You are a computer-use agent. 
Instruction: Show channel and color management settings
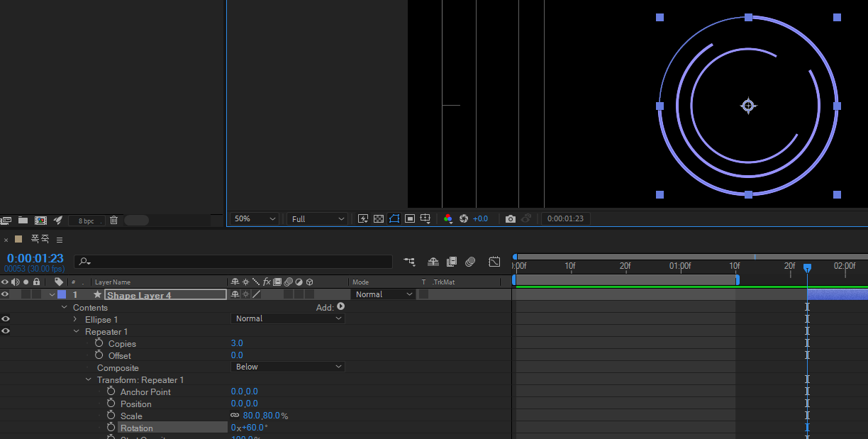(448, 219)
